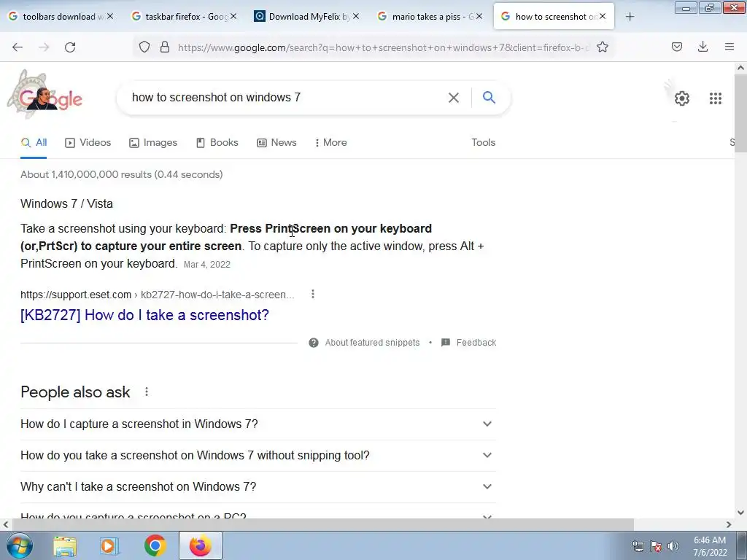Select the News results tab

276,143
